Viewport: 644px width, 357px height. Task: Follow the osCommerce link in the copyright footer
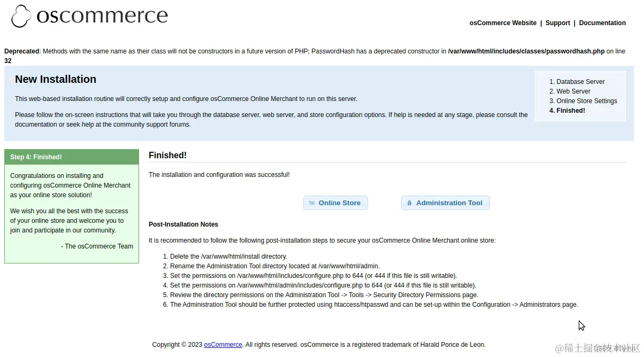[223, 345]
